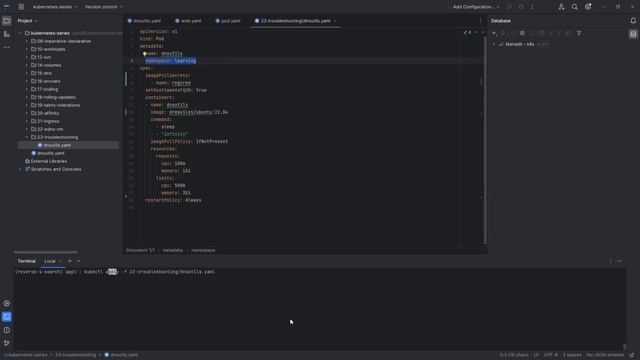Viewport: 640px width, 360px height.
Task: Expand the Mariadb data source node
Action: [x=494, y=44]
